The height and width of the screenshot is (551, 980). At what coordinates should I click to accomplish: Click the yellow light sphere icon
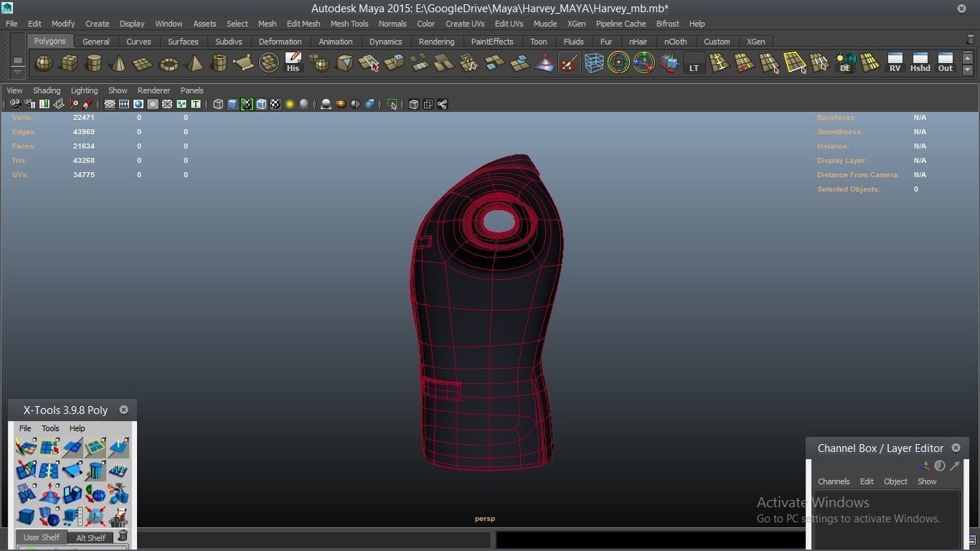[x=290, y=104]
